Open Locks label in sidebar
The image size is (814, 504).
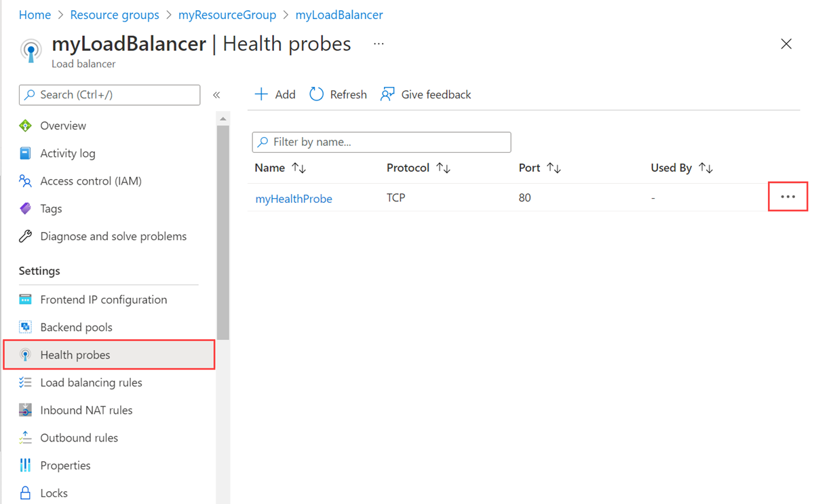click(x=54, y=493)
